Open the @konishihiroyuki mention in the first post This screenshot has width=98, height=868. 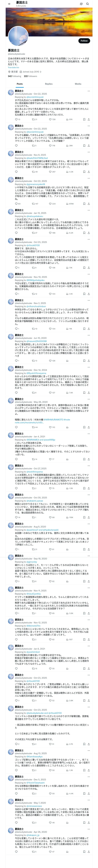(35, 97)
